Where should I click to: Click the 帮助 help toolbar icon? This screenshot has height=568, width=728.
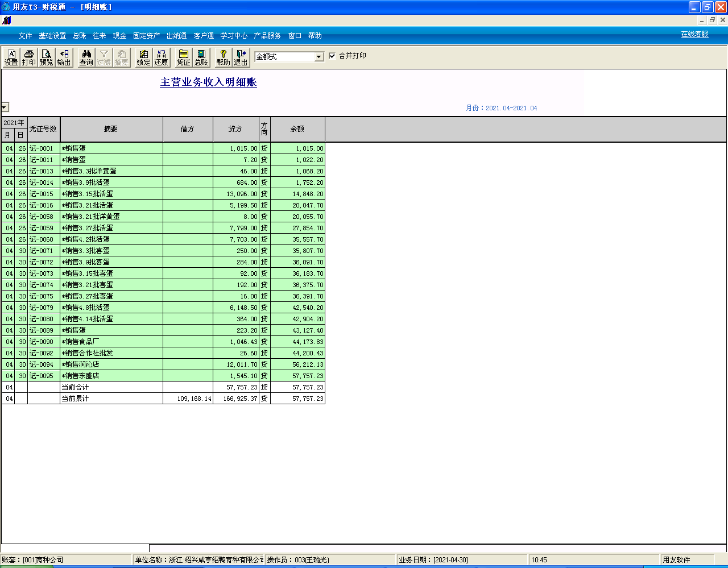(224, 57)
